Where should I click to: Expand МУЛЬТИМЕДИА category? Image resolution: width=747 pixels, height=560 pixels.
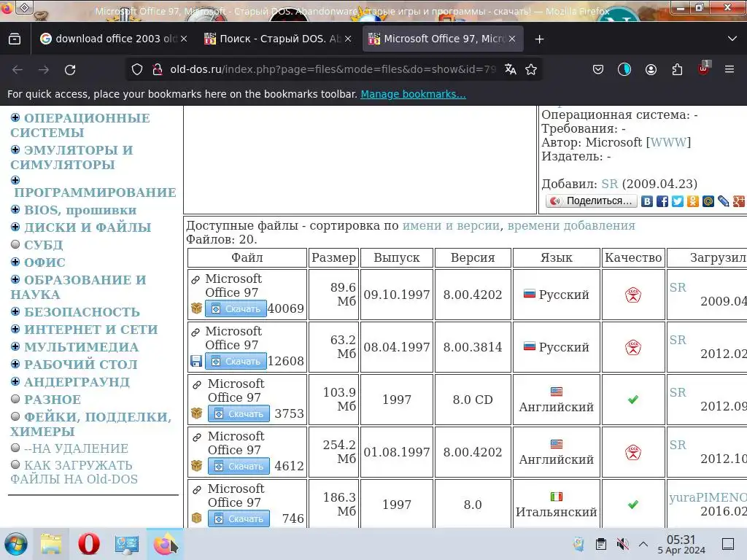tap(15, 346)
